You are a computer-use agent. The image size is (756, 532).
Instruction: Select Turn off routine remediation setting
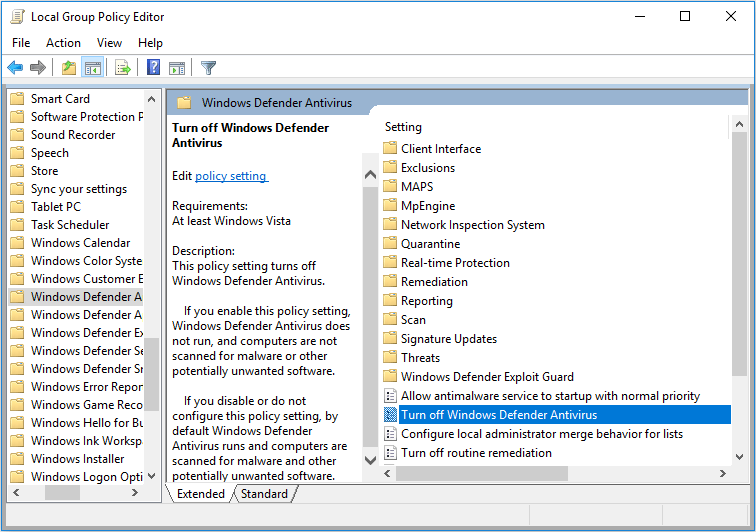coord(476,452)
